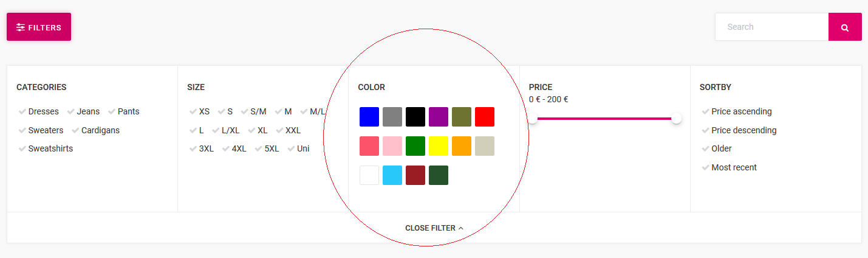The width and height of the screenshot is (868, 258).
Task: Select the red color swatch
Action: [x=485, y=117]
